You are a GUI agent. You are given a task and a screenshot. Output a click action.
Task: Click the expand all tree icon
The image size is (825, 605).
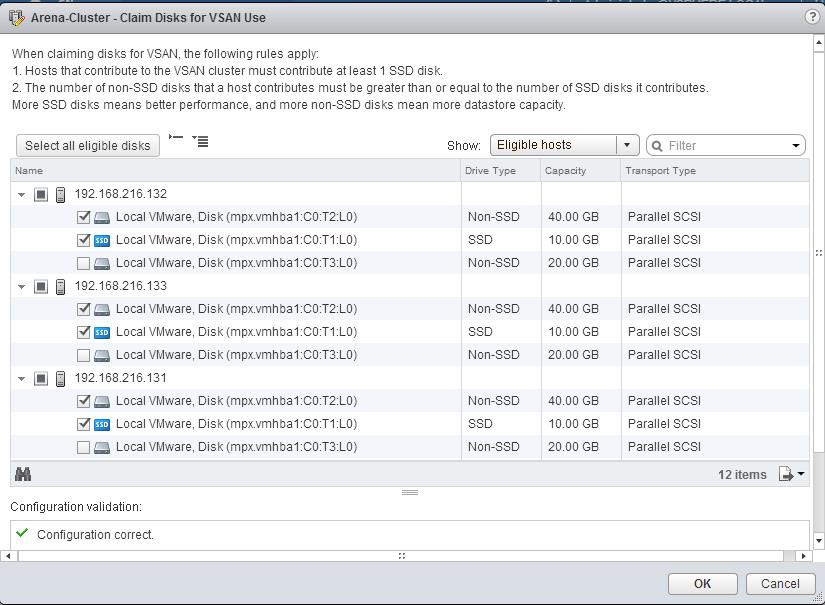pyautogui.click(x=200, y=141)
